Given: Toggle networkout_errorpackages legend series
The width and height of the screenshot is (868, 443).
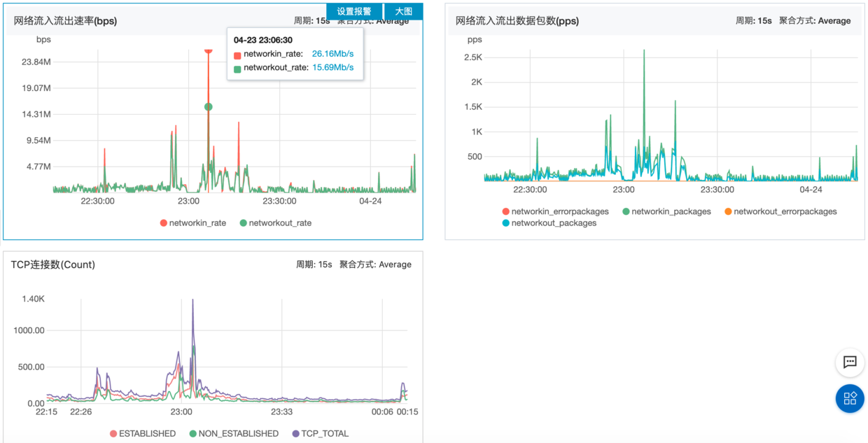Looking at the screenshot, I should click(780, 211).
